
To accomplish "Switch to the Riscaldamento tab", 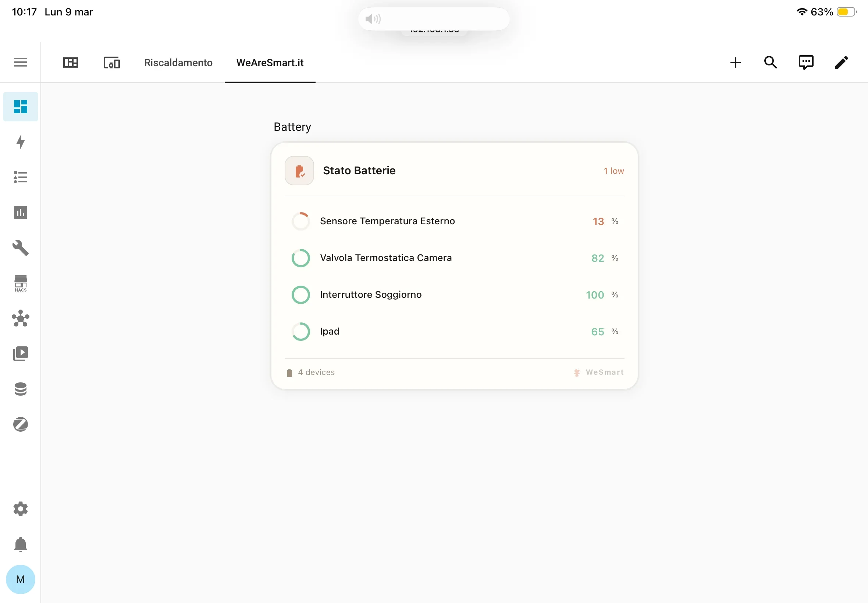I will 178,63.
